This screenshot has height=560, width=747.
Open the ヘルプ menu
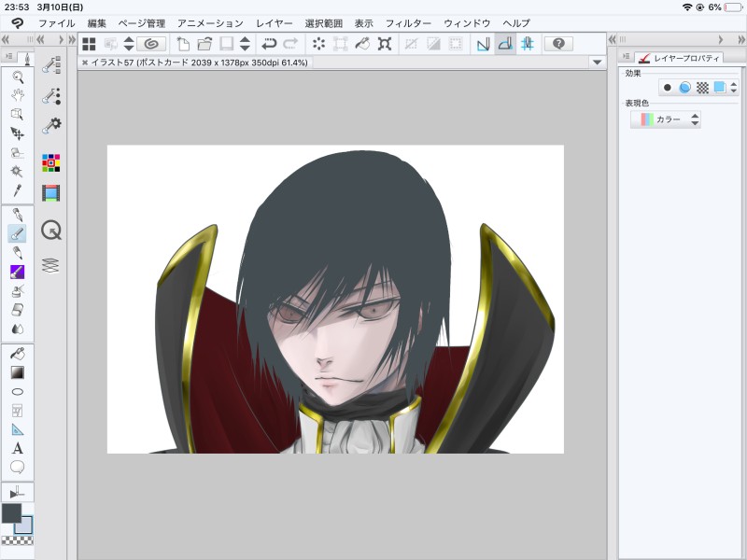[516, 22]
